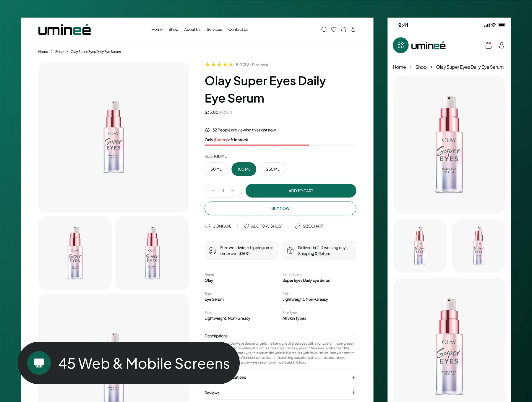Click the ADD TO CART button
The height and width of the screenshot is (402, 532).
point(301,191)
